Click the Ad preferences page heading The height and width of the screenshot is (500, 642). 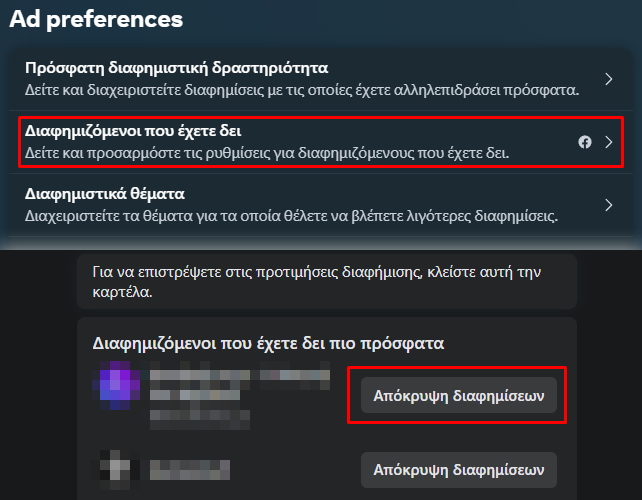point(96,19)
